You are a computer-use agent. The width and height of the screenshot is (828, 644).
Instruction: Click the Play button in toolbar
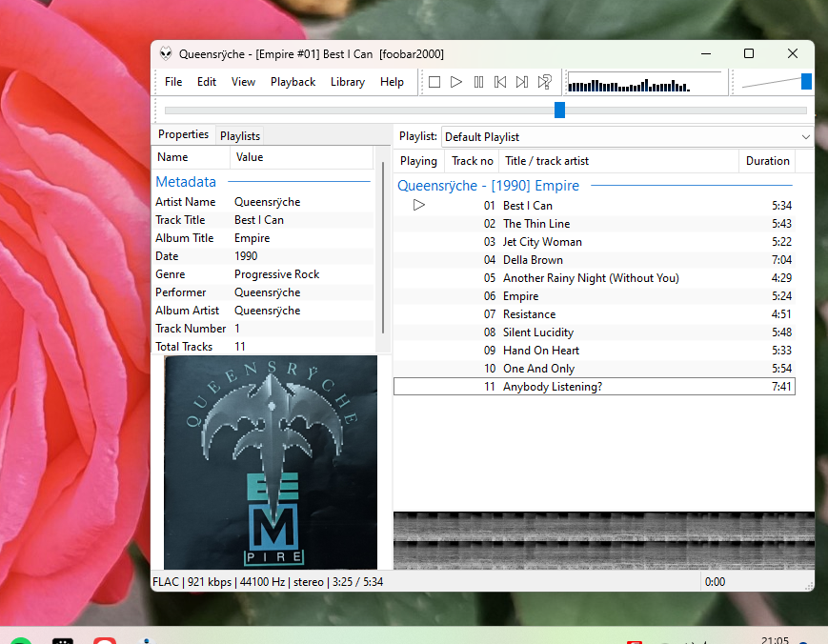pos(456,82)
